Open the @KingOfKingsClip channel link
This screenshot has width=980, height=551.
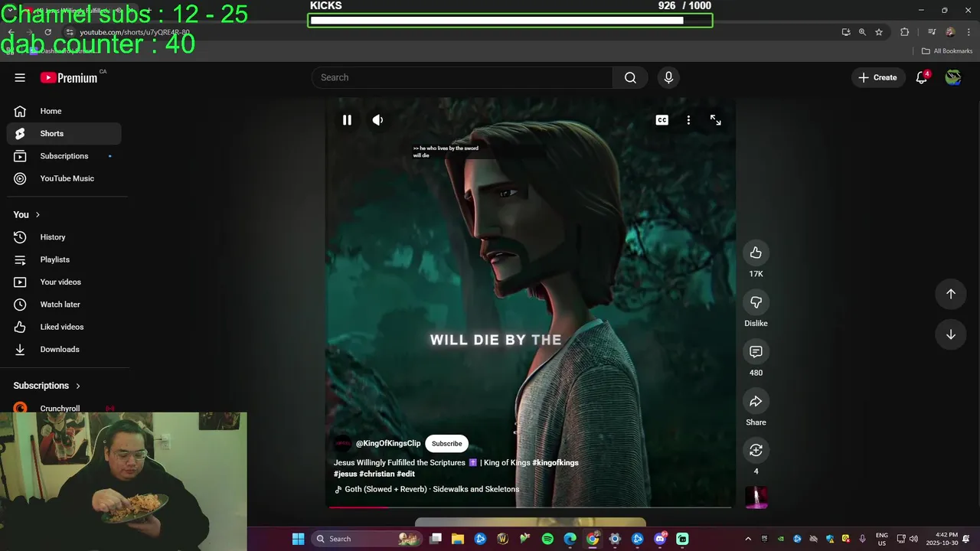(388, 443)
